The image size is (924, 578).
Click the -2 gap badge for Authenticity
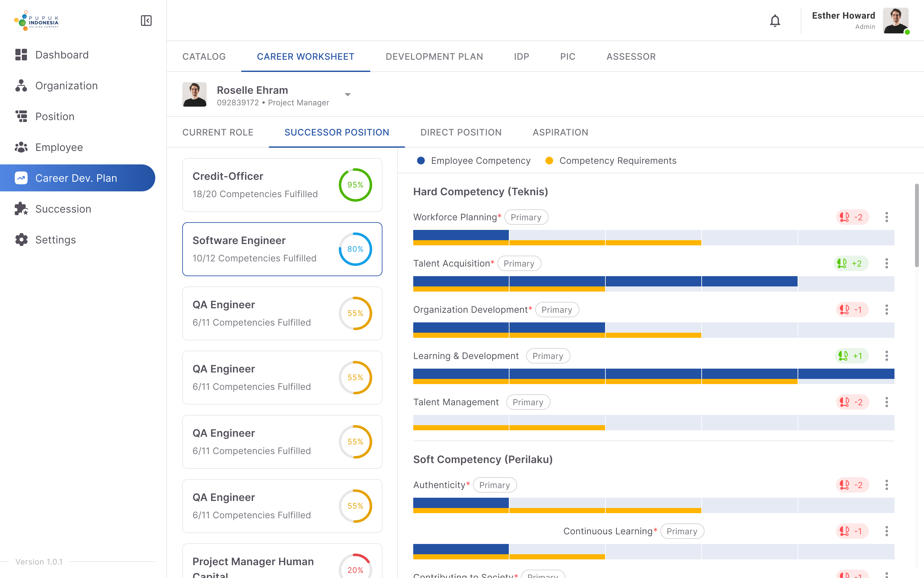click(852, 485)
